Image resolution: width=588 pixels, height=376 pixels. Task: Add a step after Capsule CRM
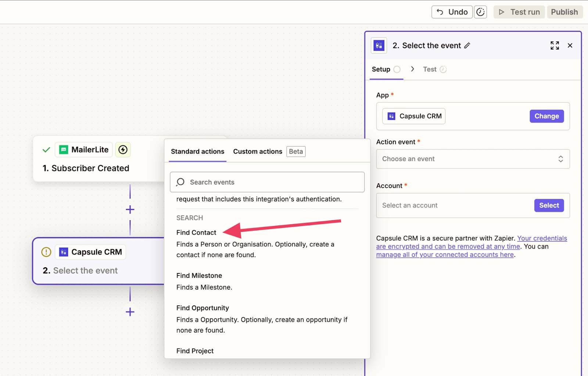point(130,312)
